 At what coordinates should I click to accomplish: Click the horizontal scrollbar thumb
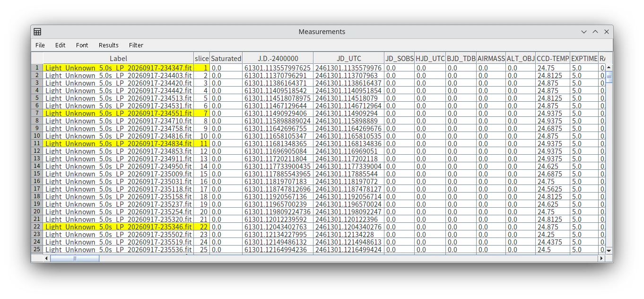click(75, 258)
